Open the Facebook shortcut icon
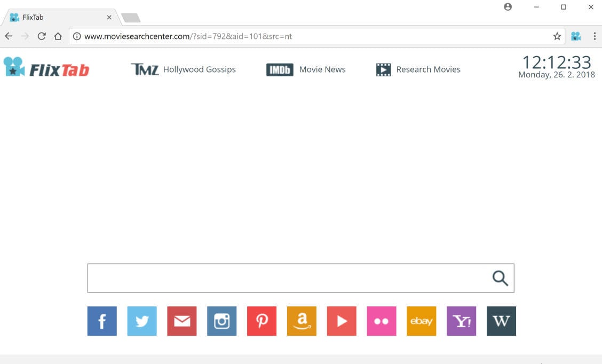This screenshot has height=364, width=602. click(x=101, y=321)
